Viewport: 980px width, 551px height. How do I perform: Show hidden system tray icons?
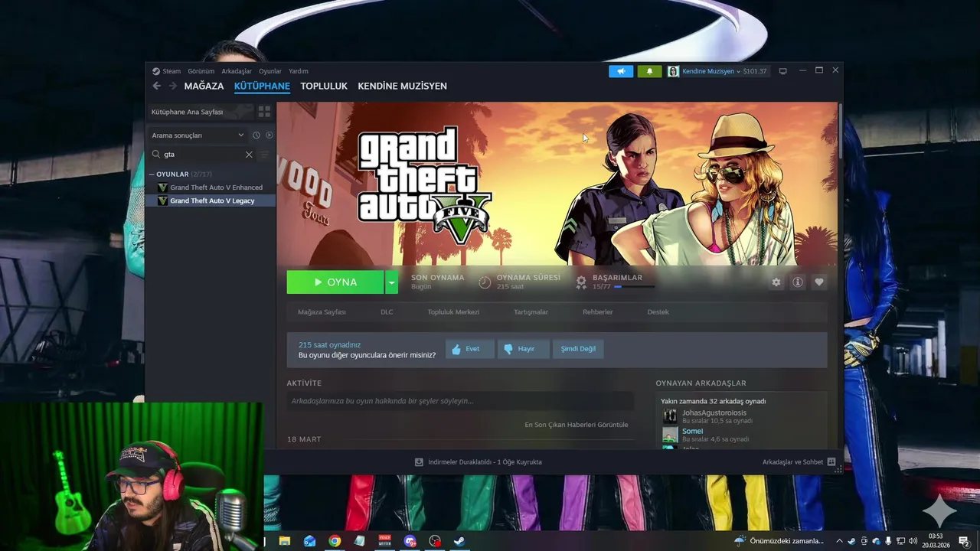click(839, 541)
